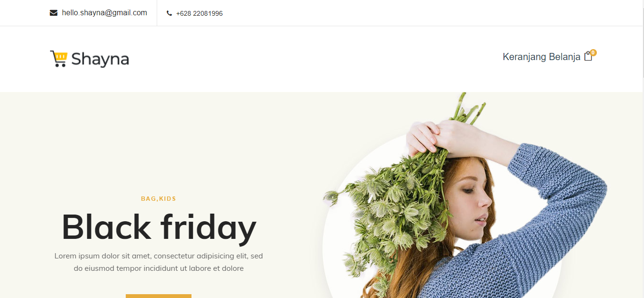
Task: Click the envelope icon beside the email
Action: point(53,13)
